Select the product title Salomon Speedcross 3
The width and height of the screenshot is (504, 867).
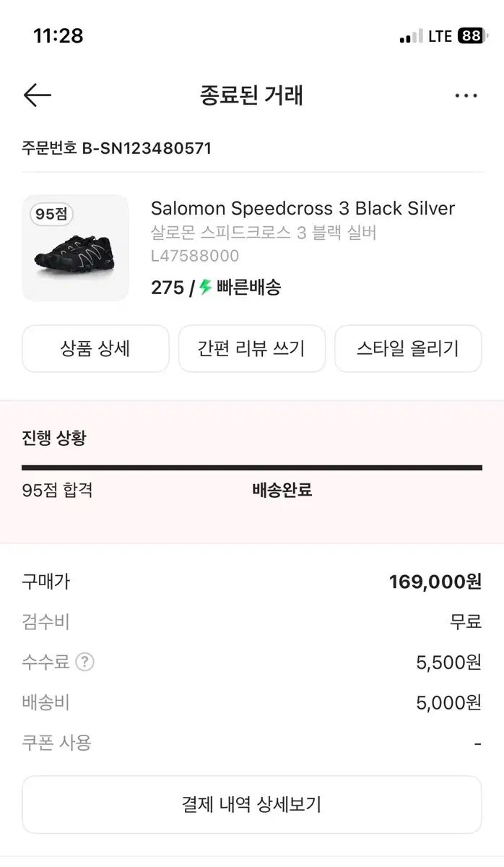303,208
